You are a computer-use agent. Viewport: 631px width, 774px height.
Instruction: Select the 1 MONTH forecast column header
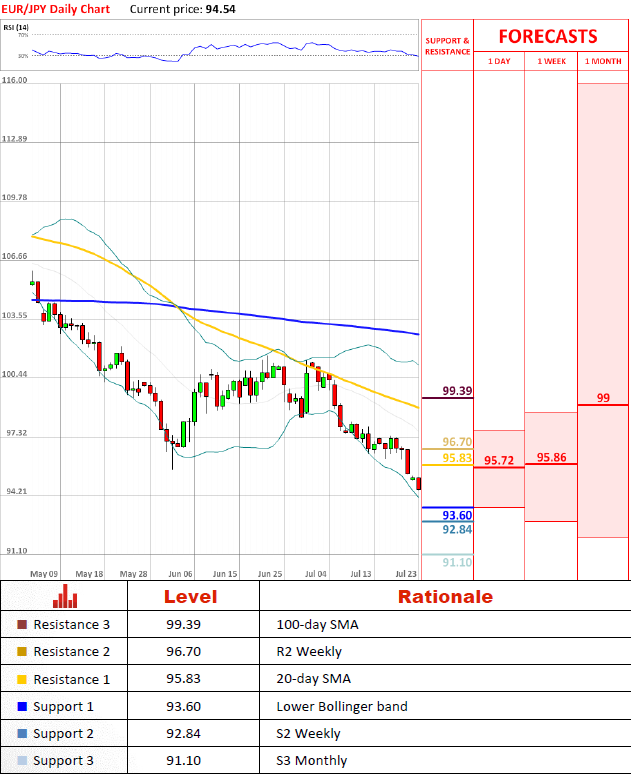(603, 62)
